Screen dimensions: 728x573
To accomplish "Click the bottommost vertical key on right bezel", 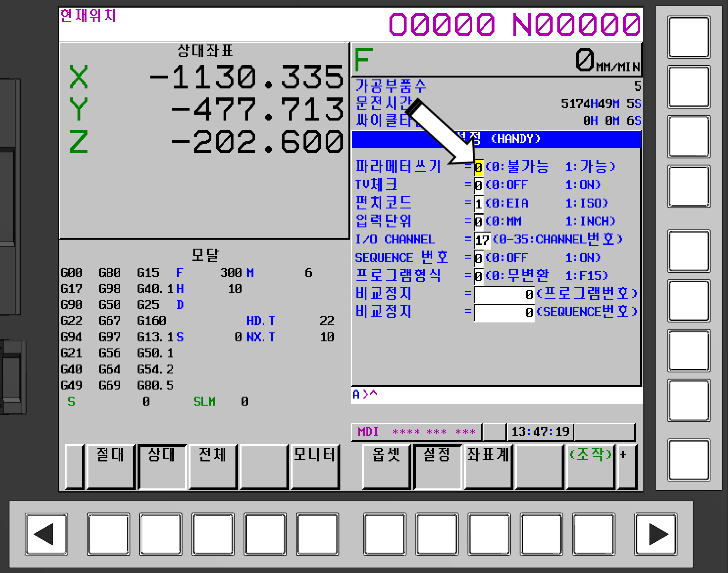I will coord(689,460).
